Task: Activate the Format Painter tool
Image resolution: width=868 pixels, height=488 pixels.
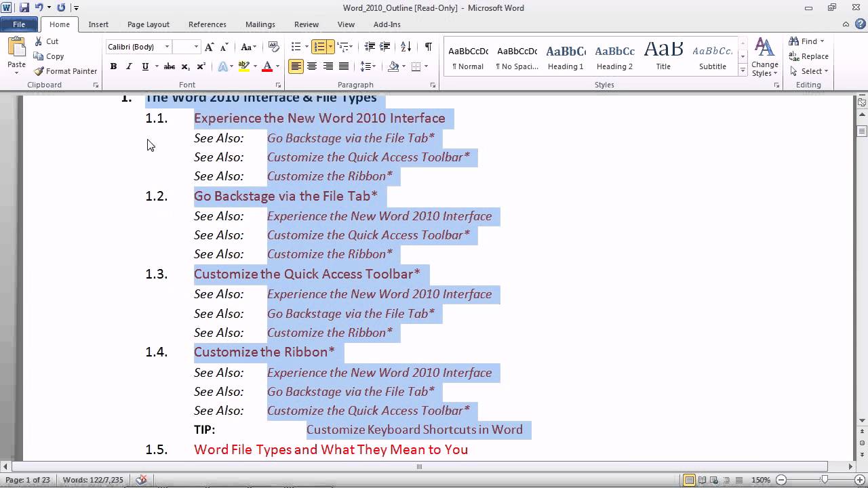Action: pyautogui.click(x=66, y=71)
